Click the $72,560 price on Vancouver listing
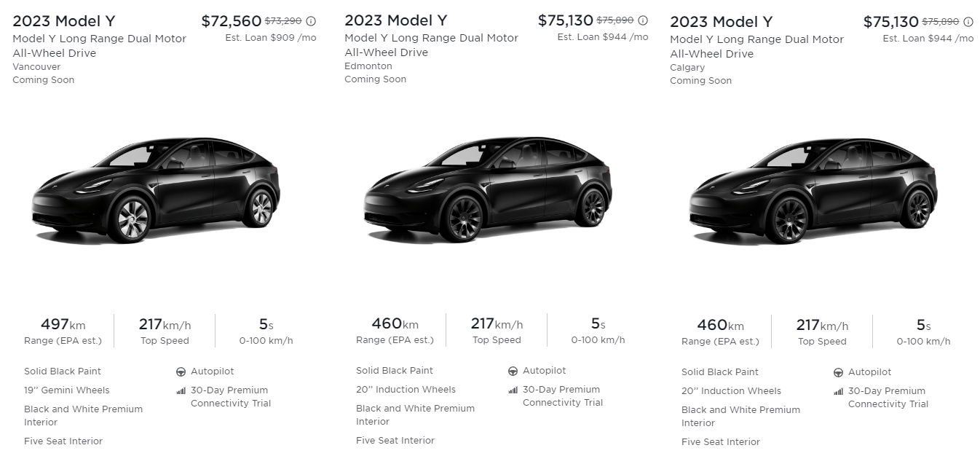The height and width of the screenshot is (464, 980). (231, 21)
